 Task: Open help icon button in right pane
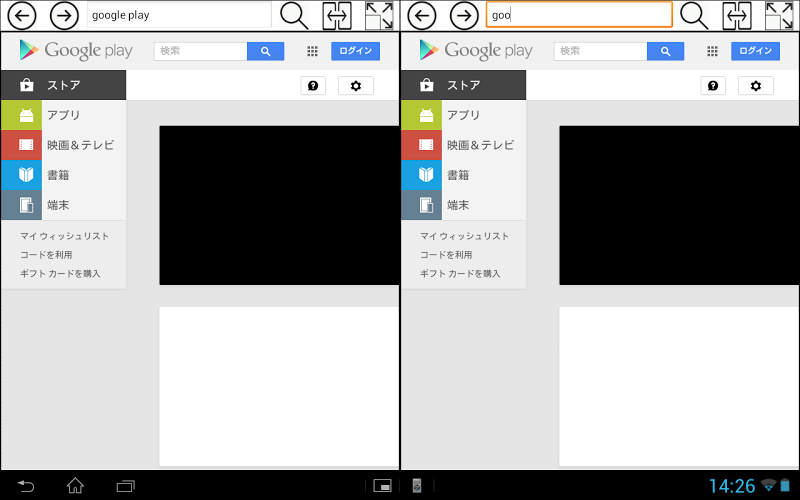click(713, 86)
